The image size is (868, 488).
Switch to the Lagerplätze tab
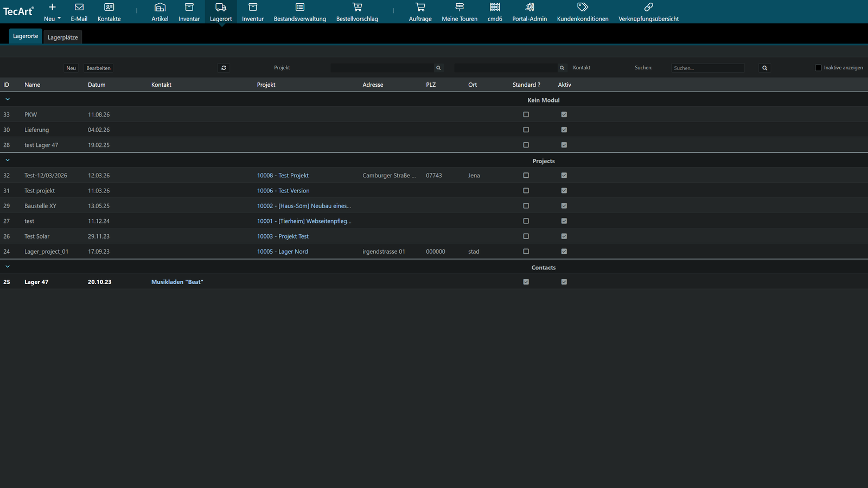point(63,37)
